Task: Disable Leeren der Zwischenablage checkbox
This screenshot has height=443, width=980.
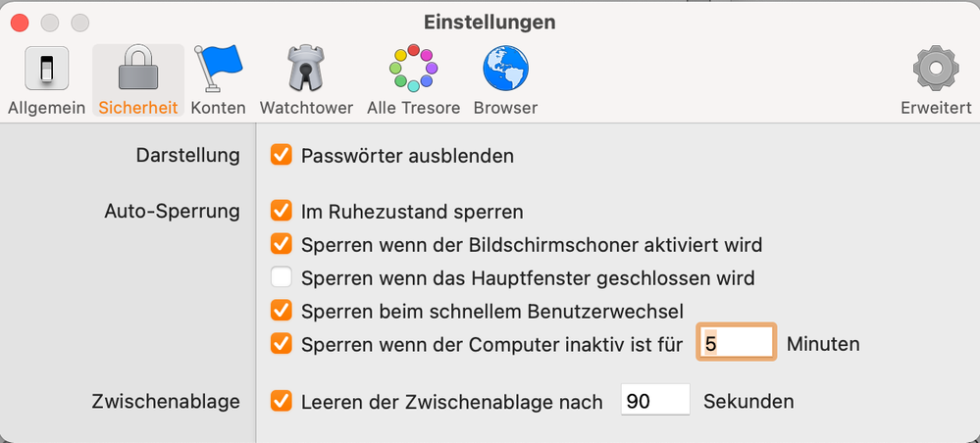Action: point(282,401)
